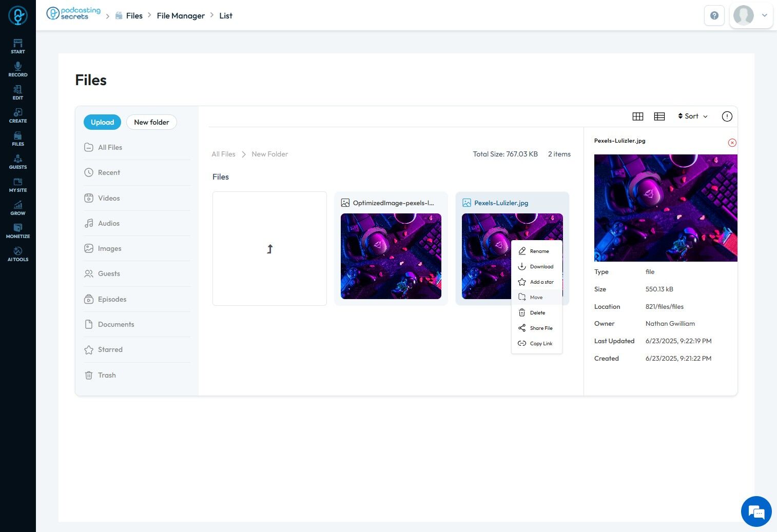
Task: Go up one folder via arrow tile
Action: coord(269,249)
